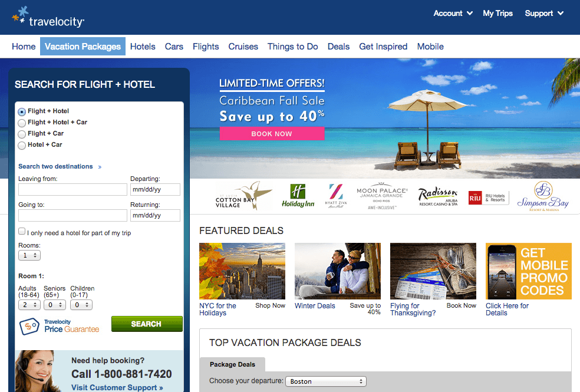Open the NYC for the Holidays thumbnail

242,271
